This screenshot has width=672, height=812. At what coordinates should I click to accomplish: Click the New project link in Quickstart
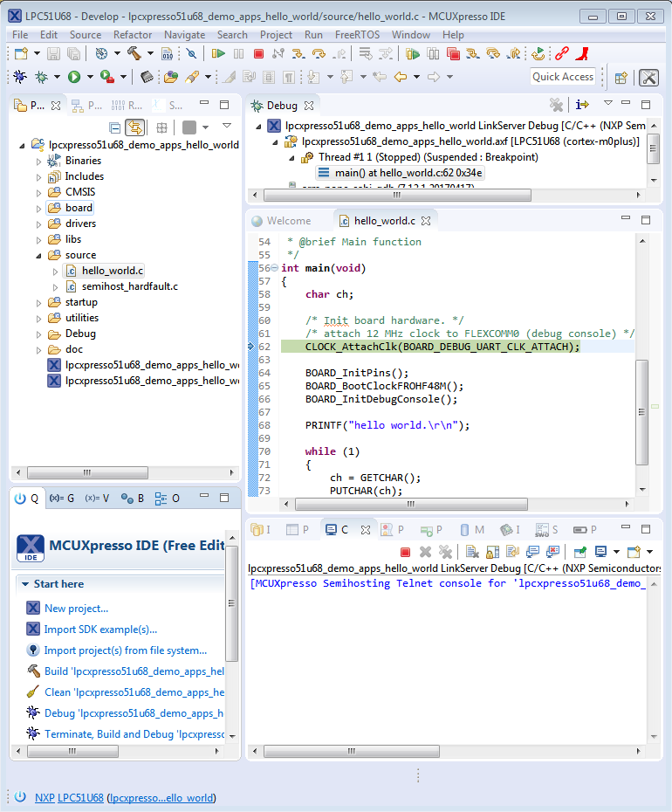click(x=76, y=609)
